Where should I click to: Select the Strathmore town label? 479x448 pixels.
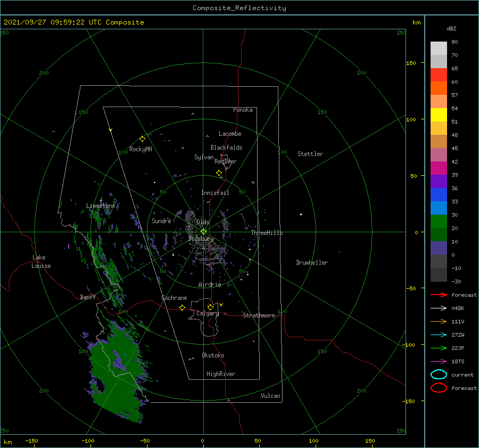(x=259, y=315)
